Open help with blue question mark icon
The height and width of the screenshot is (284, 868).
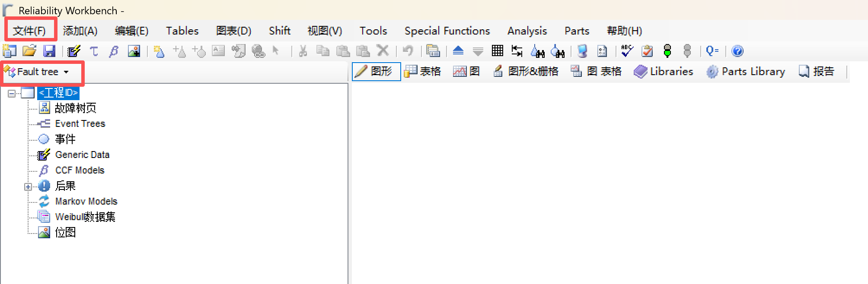[737, 51]
